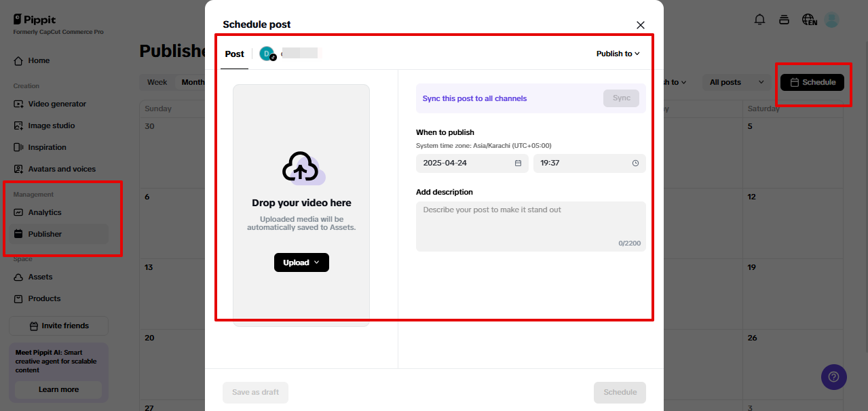Expand the black Upload dropdown button
868x411 pixels.
tap(301, 262)
